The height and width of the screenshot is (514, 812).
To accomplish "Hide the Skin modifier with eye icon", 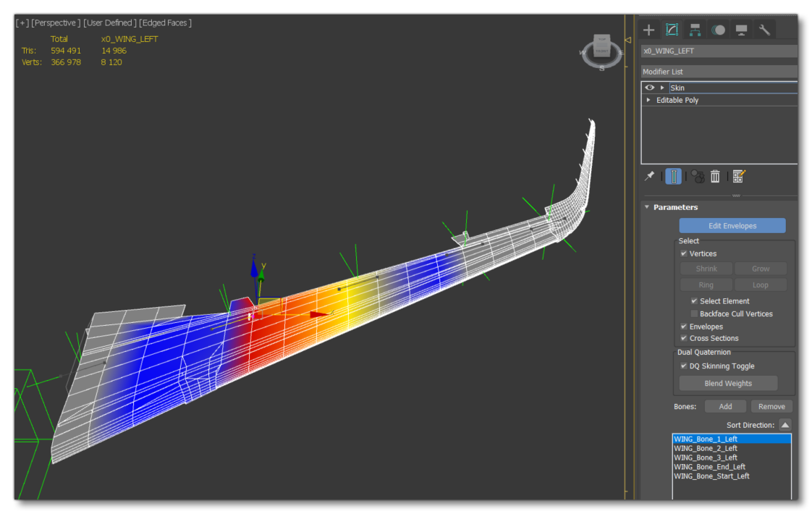I will coord(650,88).
